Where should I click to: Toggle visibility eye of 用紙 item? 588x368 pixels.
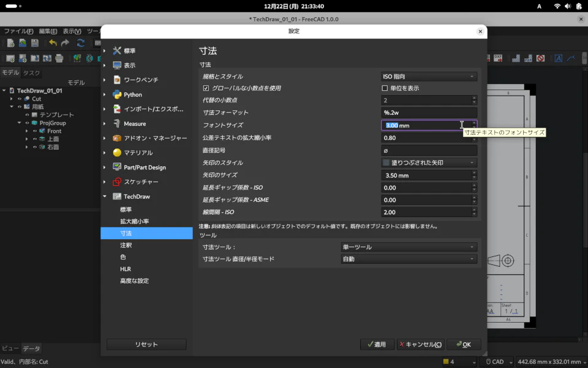pyautogui.click(x=20, y=107)
